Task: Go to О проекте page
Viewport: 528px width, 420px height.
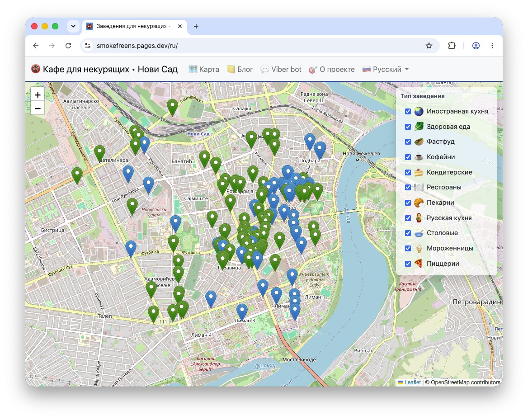Action: tap(332, 69)
